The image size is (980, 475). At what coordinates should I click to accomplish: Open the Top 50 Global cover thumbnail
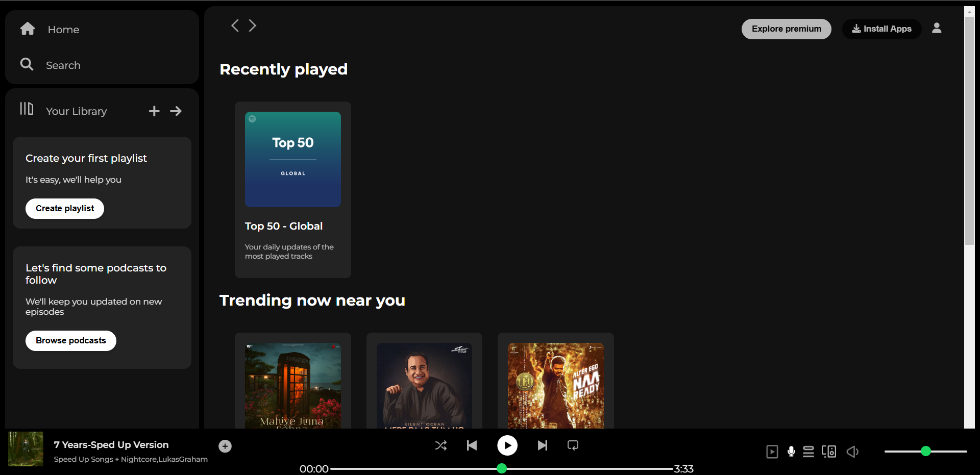(x=293, y=159)
